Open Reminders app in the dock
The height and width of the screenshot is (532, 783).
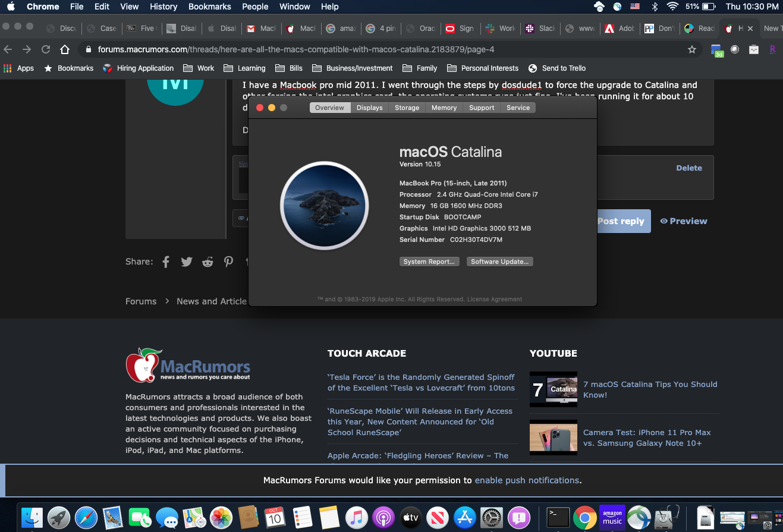[302, 518]
